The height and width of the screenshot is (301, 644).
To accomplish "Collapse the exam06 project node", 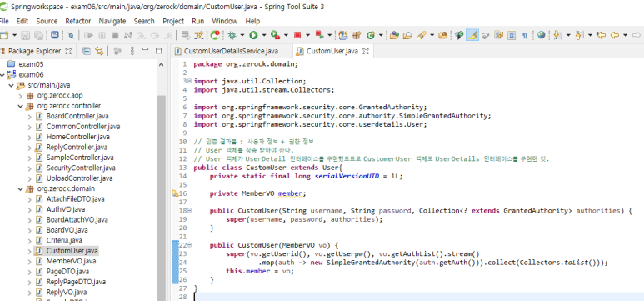I will 2,75.
